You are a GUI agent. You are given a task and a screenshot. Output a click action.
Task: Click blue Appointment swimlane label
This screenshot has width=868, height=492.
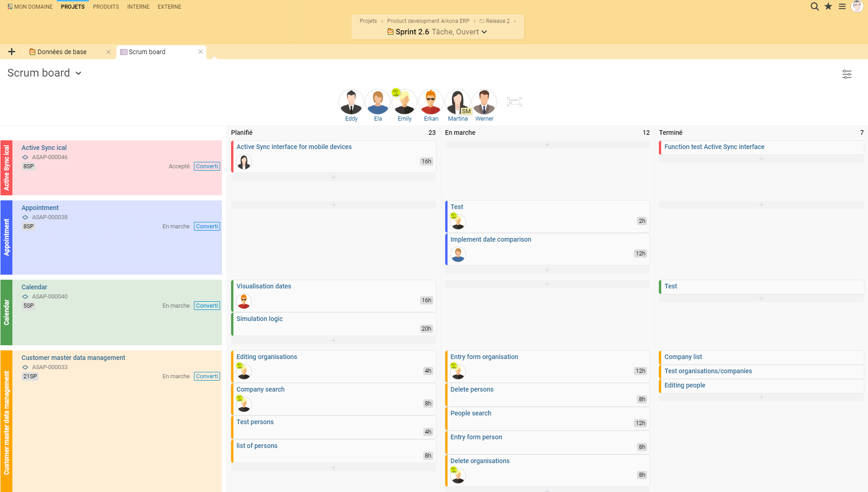point(6,238)
